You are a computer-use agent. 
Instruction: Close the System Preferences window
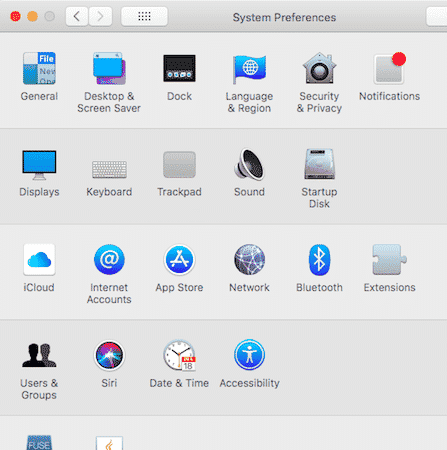15,16
